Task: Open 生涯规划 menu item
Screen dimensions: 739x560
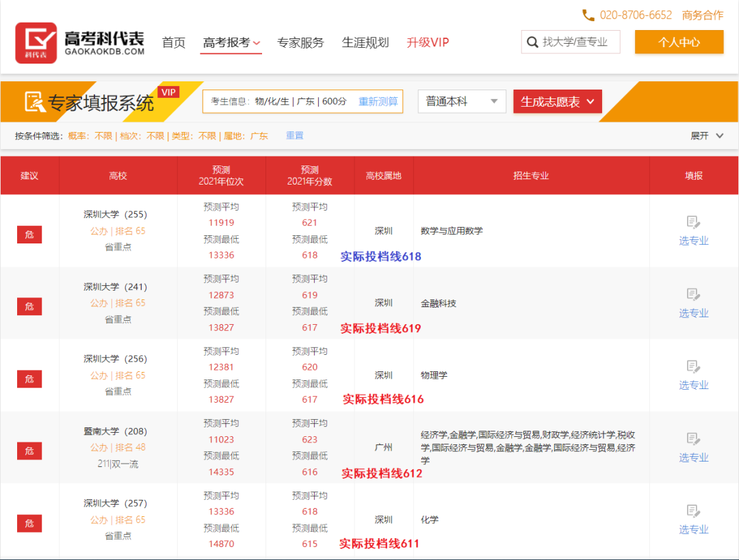Action: point(365,43)
